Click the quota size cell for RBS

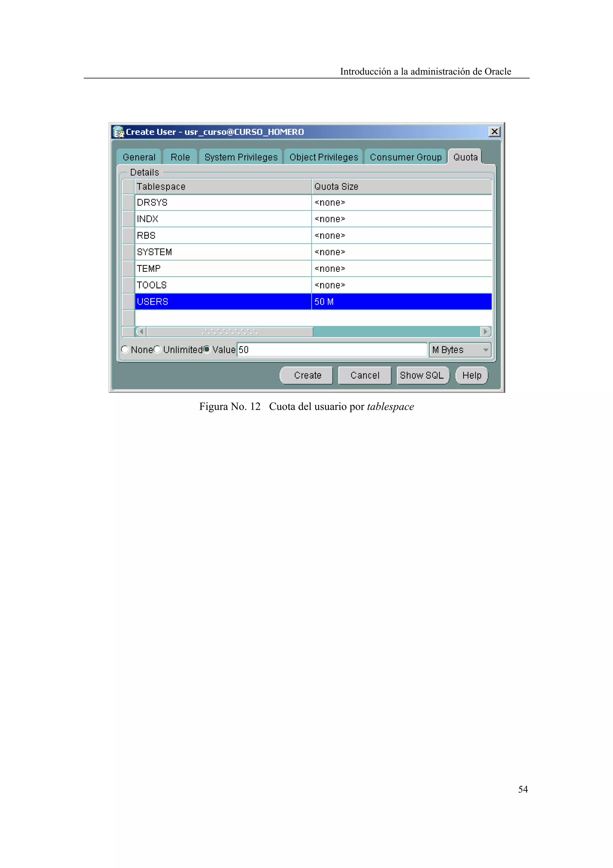(402, 235)
